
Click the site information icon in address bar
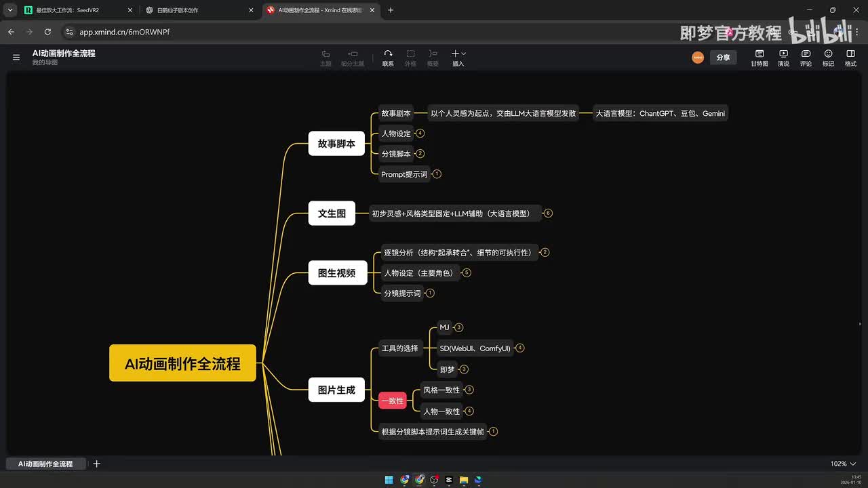pyautogui.click(x=69, y=32)
